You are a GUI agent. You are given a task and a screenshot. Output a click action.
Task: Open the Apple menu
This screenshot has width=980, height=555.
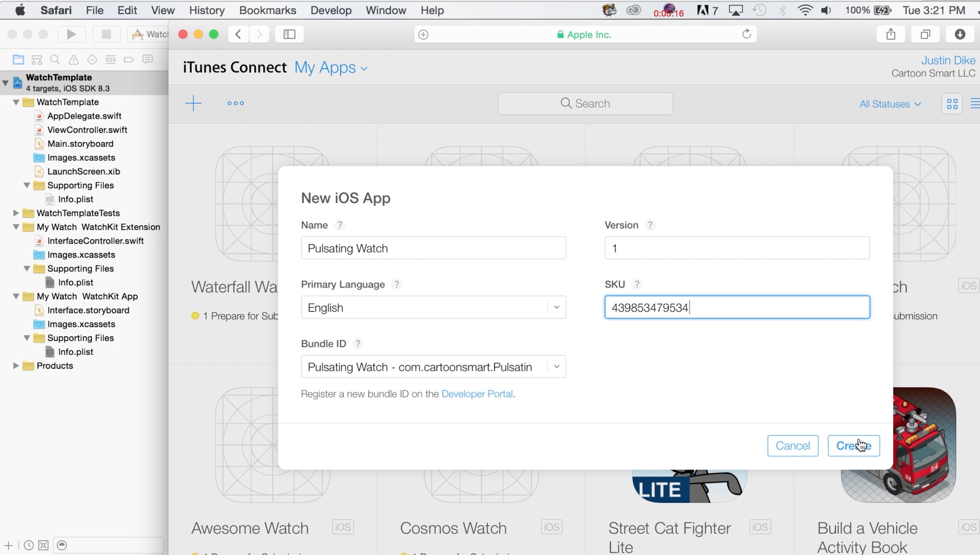tap(20, 10)
